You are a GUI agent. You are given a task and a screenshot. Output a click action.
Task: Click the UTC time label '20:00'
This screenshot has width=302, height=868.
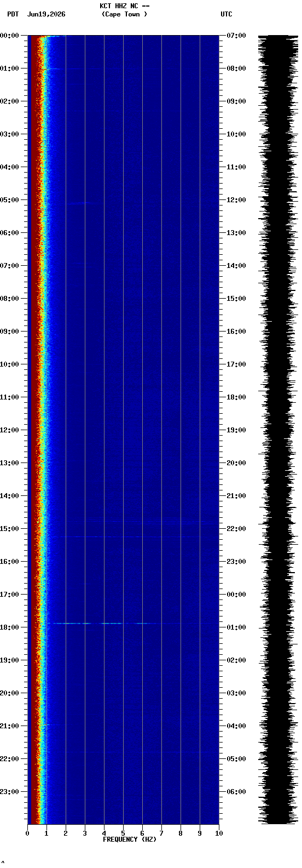coord(236,463)
